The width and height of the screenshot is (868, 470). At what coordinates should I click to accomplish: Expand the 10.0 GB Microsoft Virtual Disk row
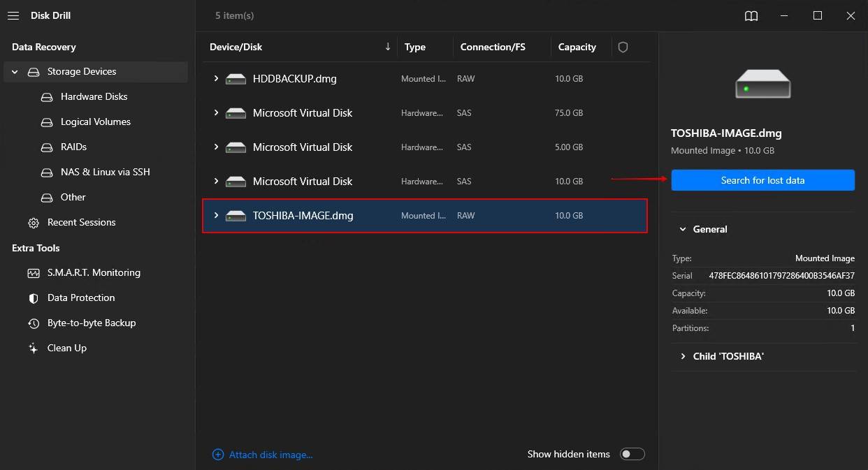tap(216, 181)
